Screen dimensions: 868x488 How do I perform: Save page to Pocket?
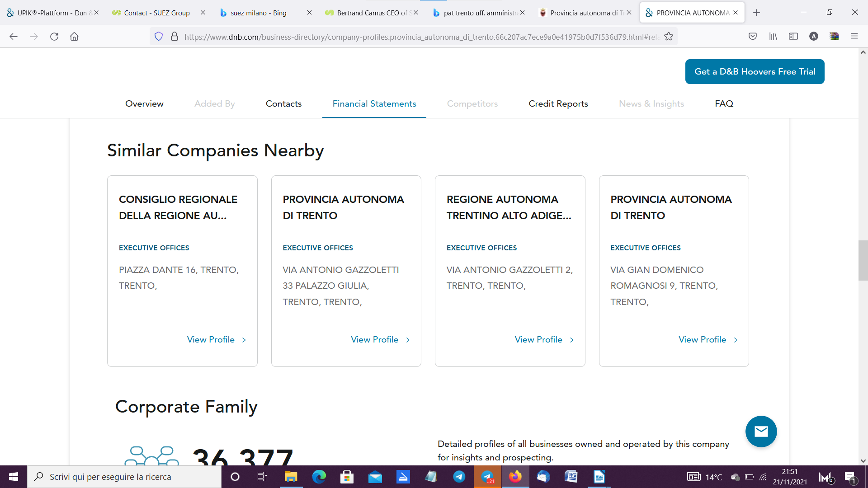coord(753,37)
